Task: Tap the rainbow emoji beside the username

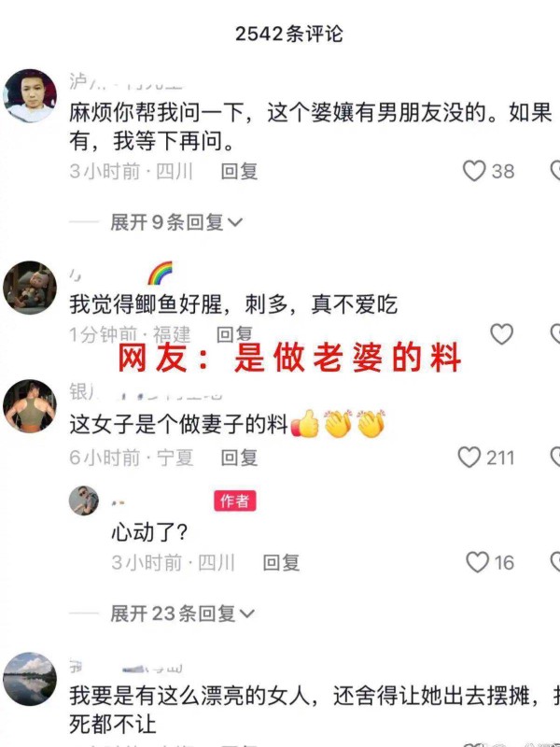Action: [160, 273]
